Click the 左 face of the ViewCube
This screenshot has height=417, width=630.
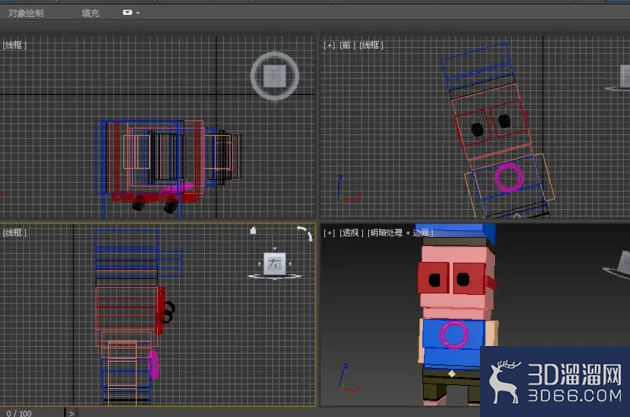tap(275, 264)
